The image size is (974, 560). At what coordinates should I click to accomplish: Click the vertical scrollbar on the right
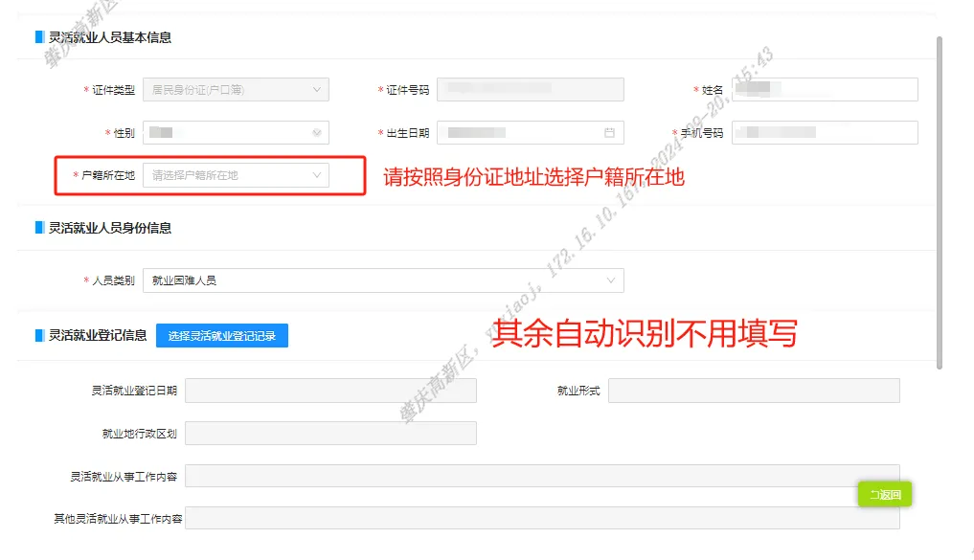pyautogui.click(x=940, y=201)
